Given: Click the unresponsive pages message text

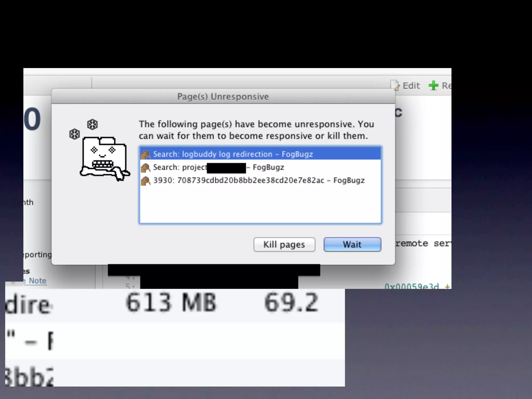Looking at the screenshot, I should (256, 130).
